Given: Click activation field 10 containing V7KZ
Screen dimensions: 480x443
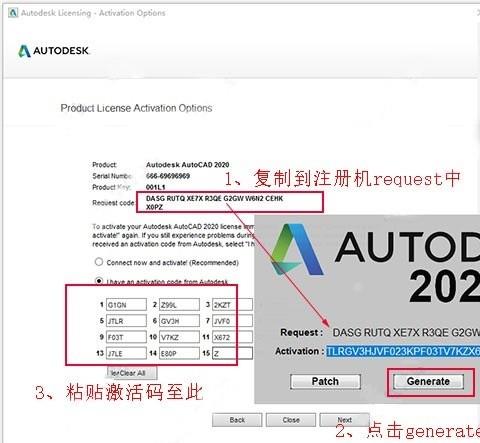Looking at the screenshot, I should coord(179,337).
